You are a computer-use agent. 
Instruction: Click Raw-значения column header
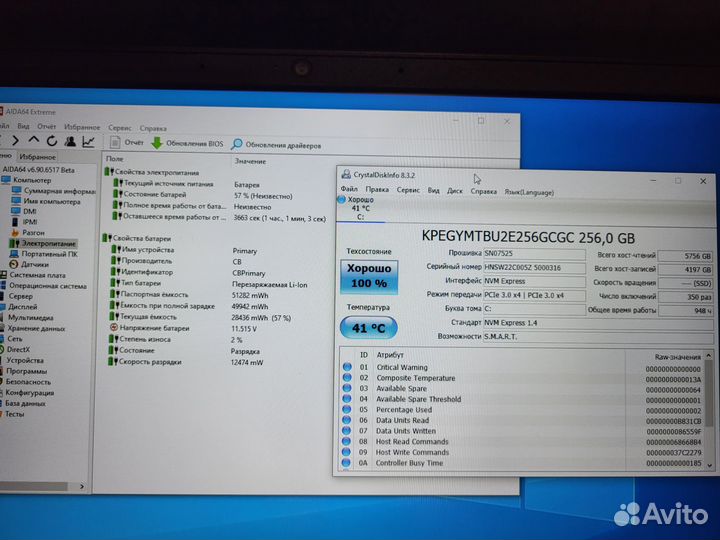point(678,357)
